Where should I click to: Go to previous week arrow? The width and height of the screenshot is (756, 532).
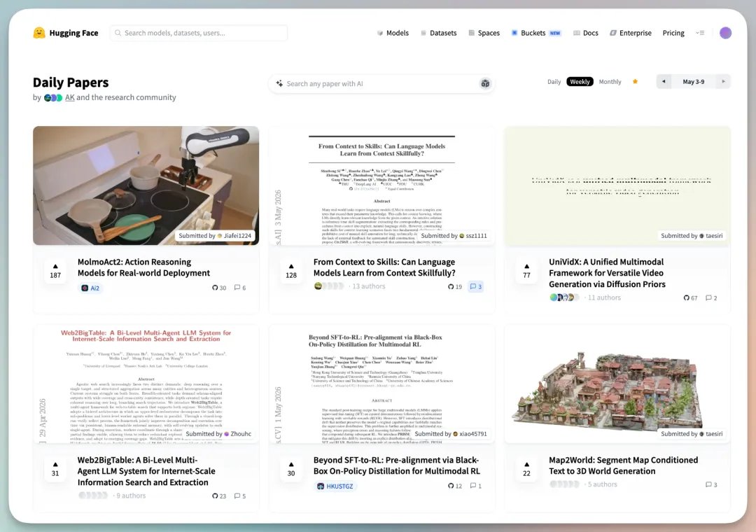pos(664,81)
